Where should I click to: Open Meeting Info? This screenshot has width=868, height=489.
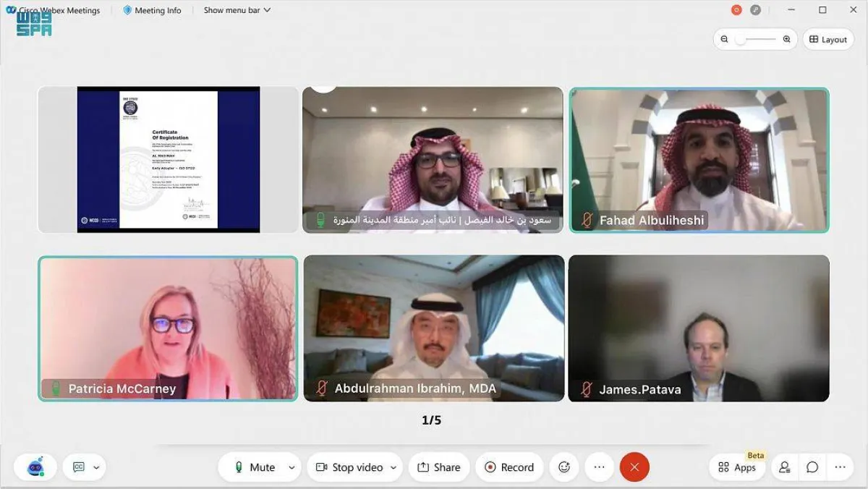click(x=152, y=10)
